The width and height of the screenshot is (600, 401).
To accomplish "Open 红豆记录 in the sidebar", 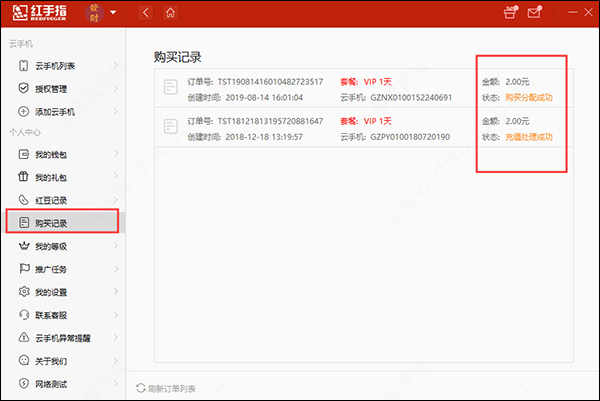I will pyautogui.click(x=64, y=200).
